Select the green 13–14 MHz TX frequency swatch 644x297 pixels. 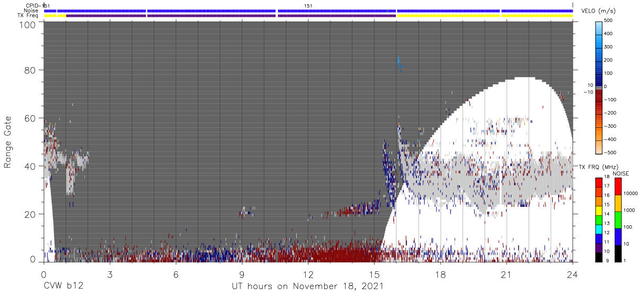click(599, 220)
